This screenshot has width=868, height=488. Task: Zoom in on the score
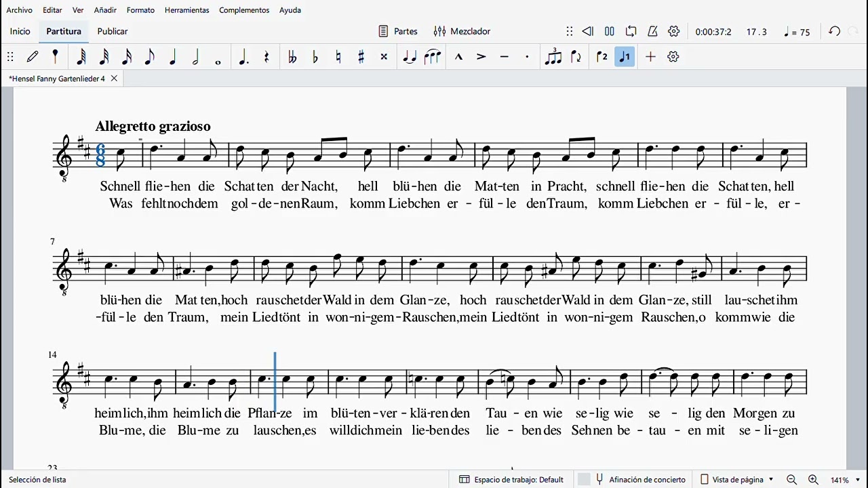pos(813,480)
